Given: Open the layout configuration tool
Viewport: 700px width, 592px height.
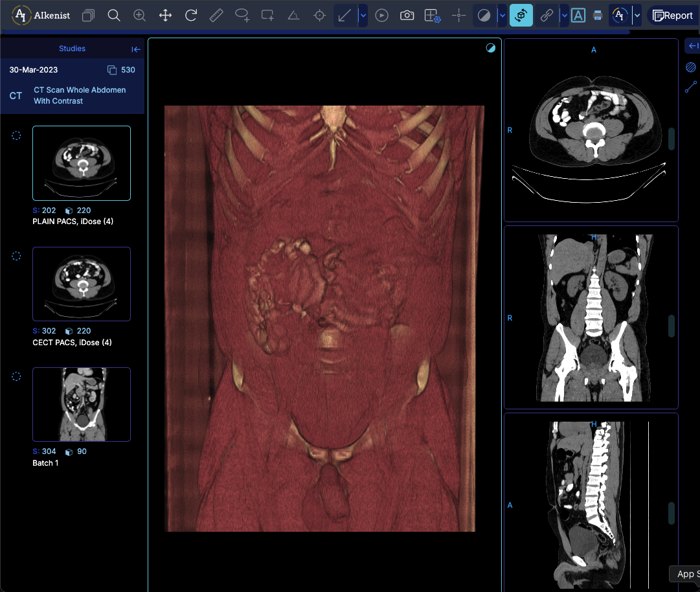Looking at the screenshot, I should [x=432, y=15].
